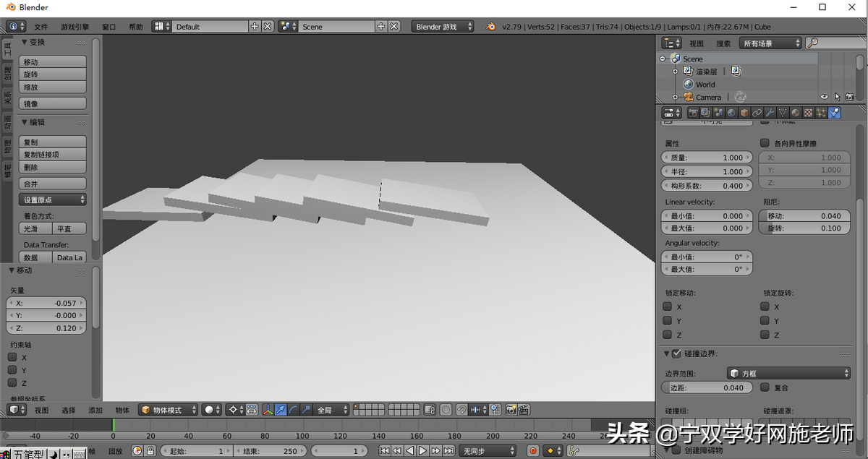Open the collision bounds type Box dropdown
This screenshot has height=459, width=868.
789,373
